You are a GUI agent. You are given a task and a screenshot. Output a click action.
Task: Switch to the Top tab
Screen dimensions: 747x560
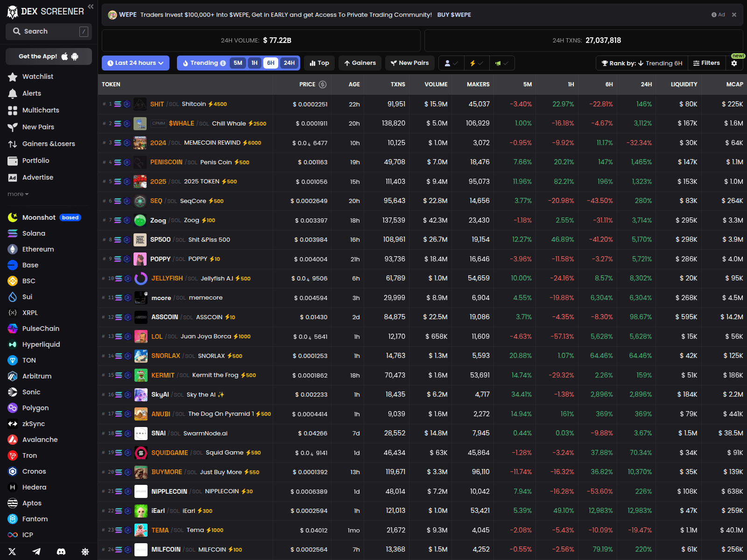(319, 63)
